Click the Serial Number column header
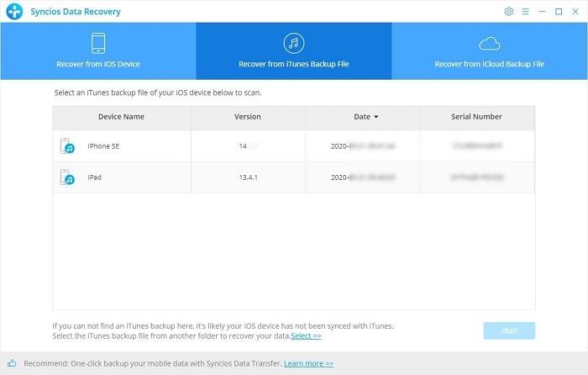The height and width of the screenshot is (375, 588). (476, 117)
